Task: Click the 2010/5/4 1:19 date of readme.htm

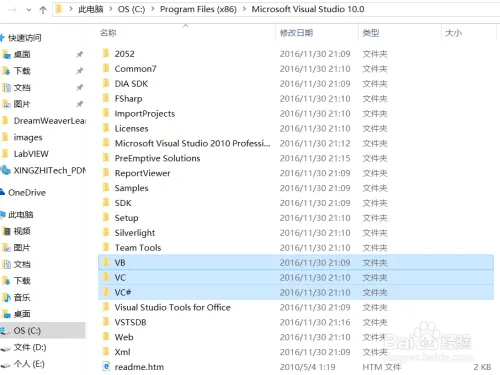Action: (x=308, y=367)
